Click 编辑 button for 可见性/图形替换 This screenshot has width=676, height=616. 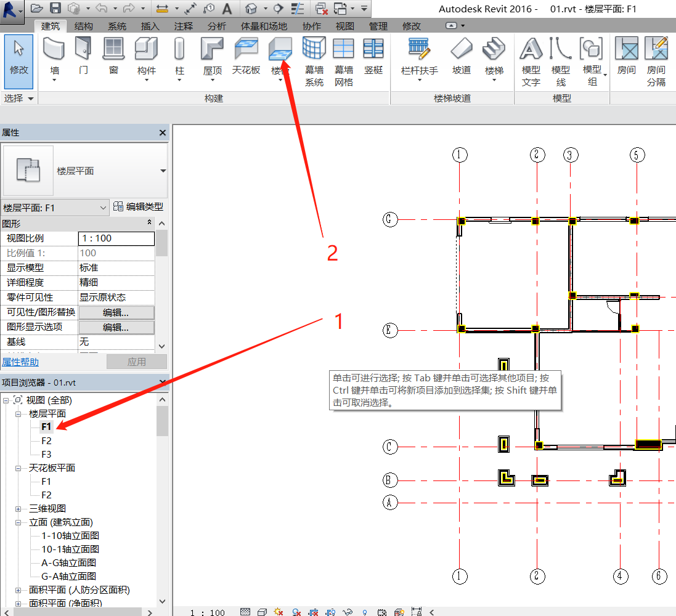(x=116, y=312)
